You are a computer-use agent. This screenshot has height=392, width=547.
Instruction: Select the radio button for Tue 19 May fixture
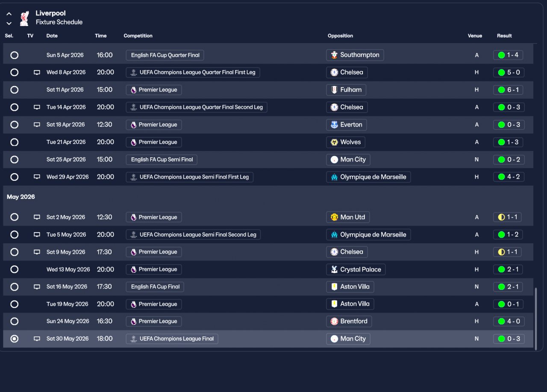[15, 304]
